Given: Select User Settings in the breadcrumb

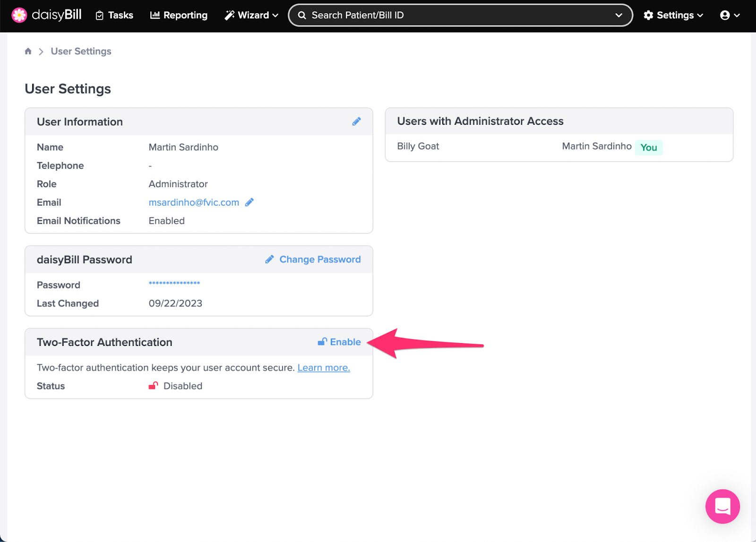Looking at the screenshot, I should (x=81, y=51).
